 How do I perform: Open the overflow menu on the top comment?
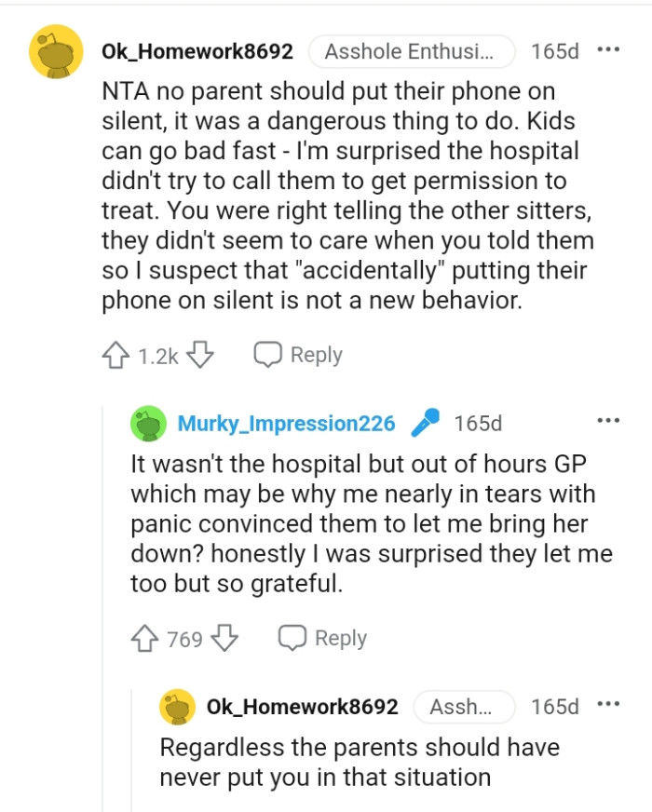[x=610, y=49]
